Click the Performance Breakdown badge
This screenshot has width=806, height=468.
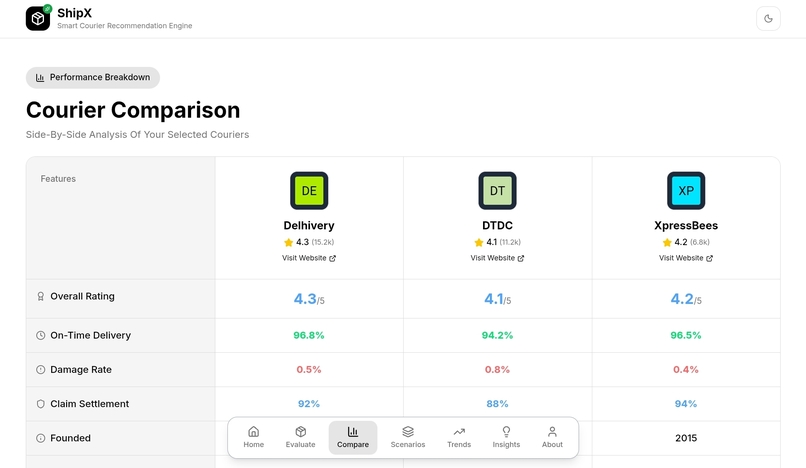tap(93, 78)
